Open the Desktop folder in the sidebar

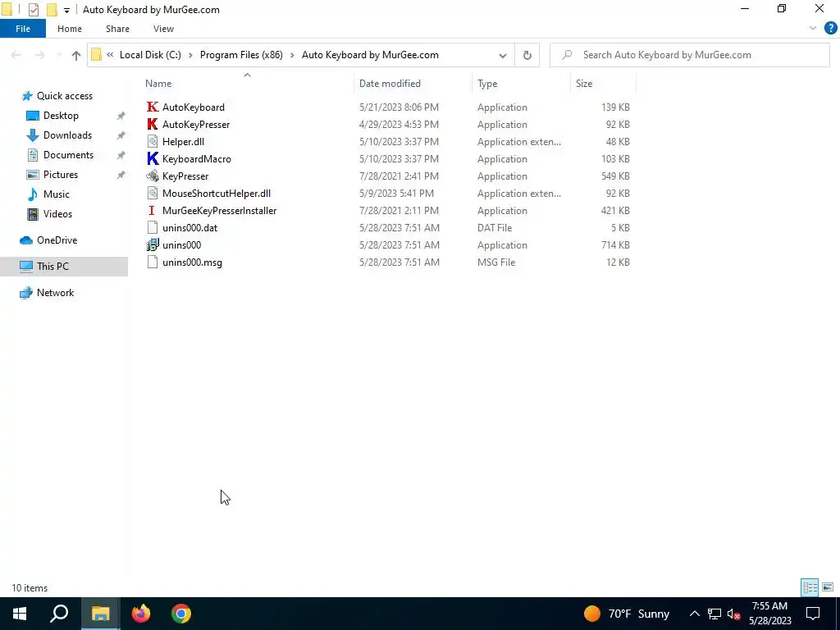pyautogui.click(x=61, y=116)
